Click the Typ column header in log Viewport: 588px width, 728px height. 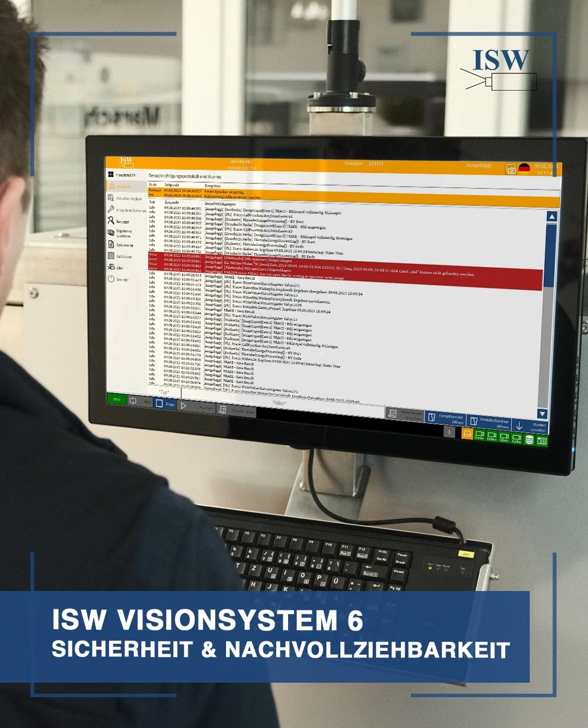click(x=152, y=202)
